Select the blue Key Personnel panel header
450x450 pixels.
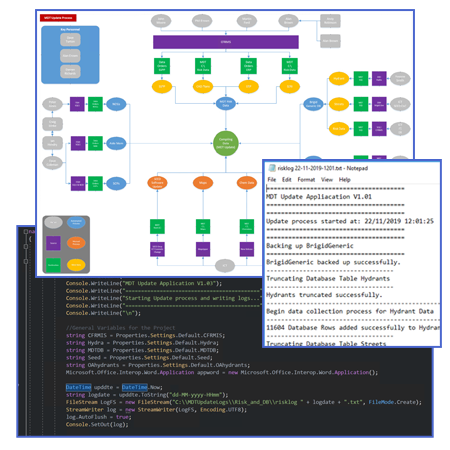click(x=70, y=29)
